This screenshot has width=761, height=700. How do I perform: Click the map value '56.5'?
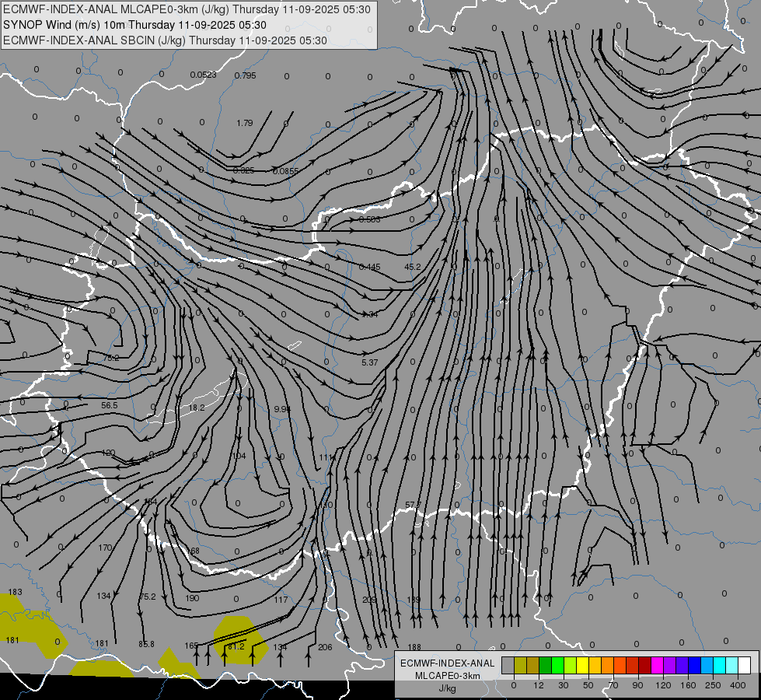[109, 405]
